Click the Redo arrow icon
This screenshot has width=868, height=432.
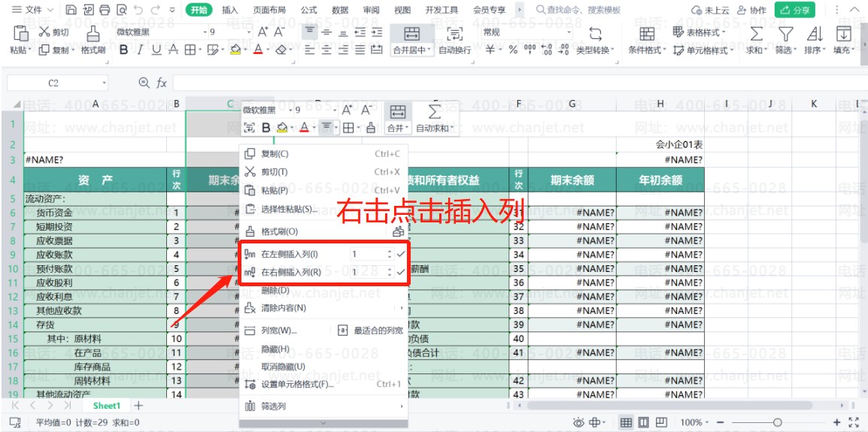click(x=156, y=10)
